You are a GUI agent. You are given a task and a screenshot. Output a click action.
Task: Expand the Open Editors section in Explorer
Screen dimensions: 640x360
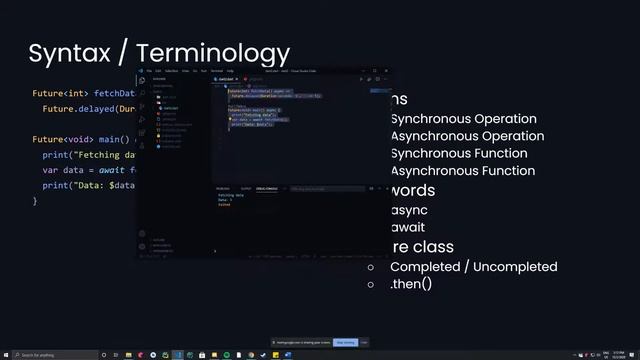162,86
